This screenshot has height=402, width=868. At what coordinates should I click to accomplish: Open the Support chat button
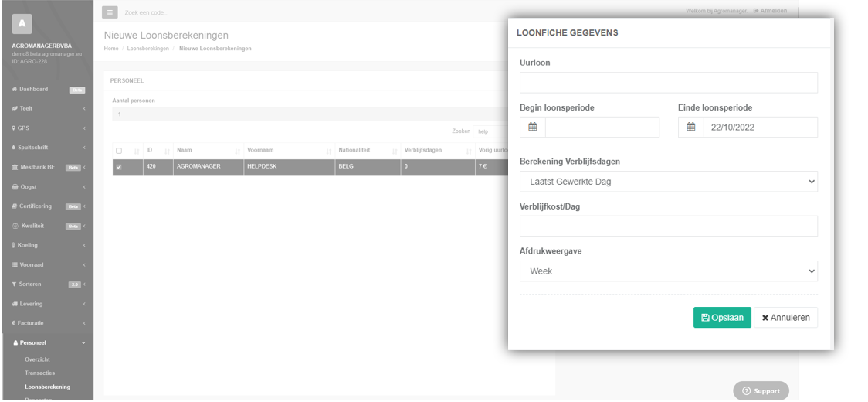click(x=761, y=391)
